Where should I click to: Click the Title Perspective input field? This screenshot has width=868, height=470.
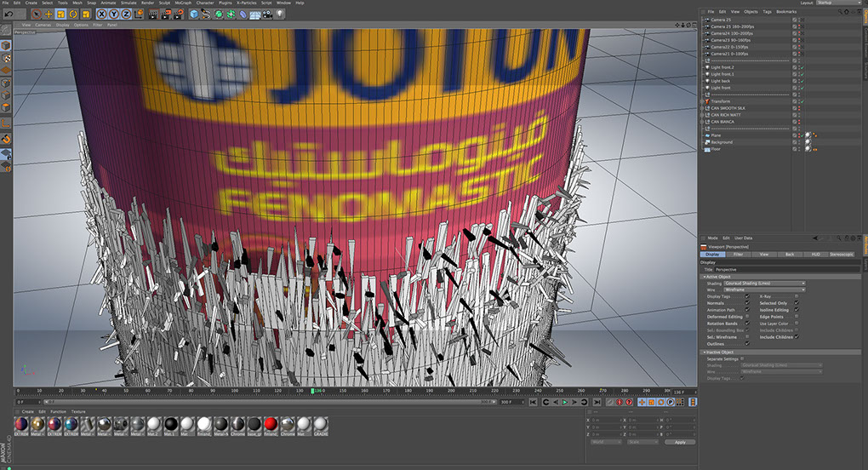click(x=786, y=270)
